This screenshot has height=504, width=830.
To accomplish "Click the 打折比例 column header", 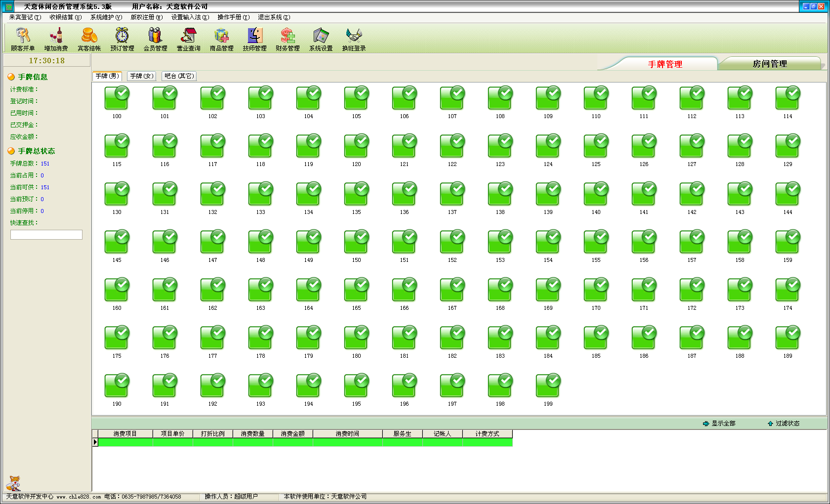I will tap(212, 434).
